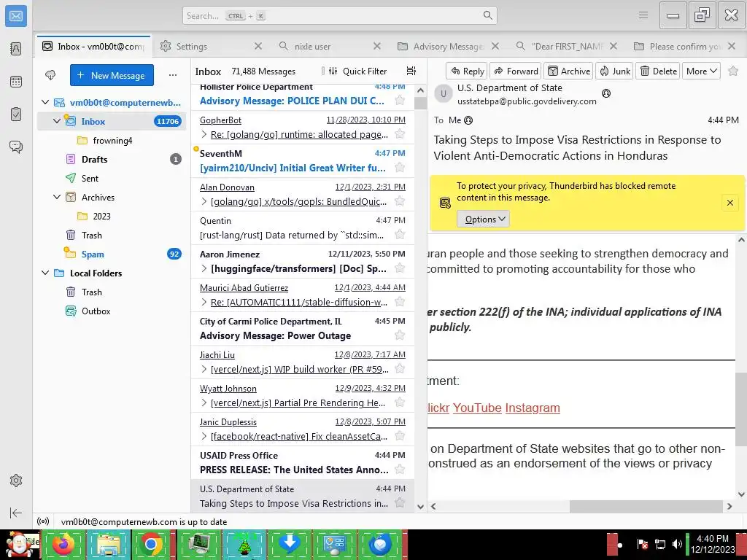Switch to the Settings tab
Image resolution: width=747 pixels, height=560 pixels.
192,46
